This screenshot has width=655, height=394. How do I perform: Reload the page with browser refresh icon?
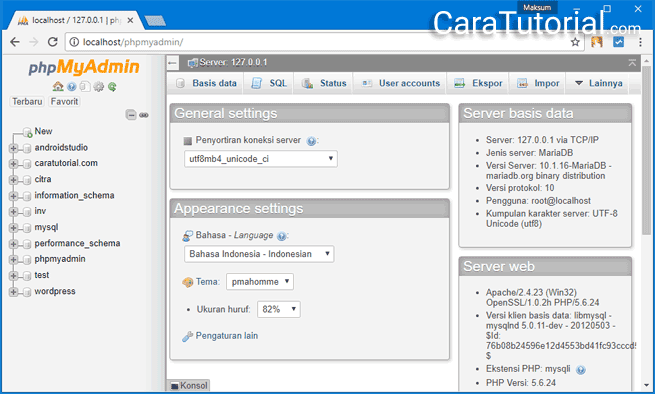(52, 42)
